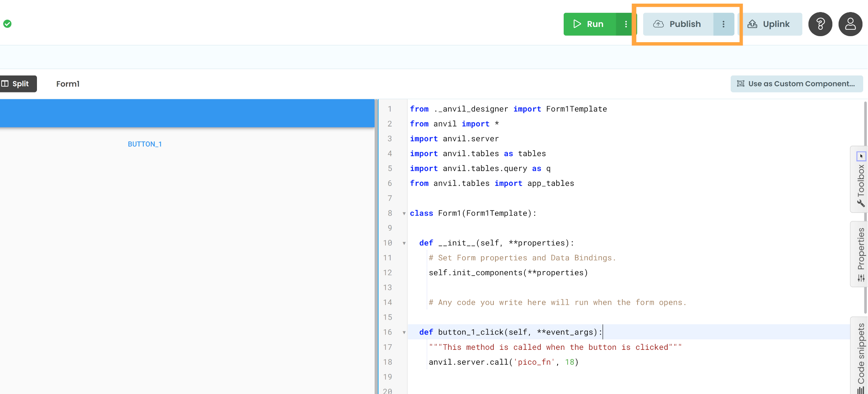Toggle the Split view mode
The width and height of the screenshot is (868, 394).
(18, 84)
